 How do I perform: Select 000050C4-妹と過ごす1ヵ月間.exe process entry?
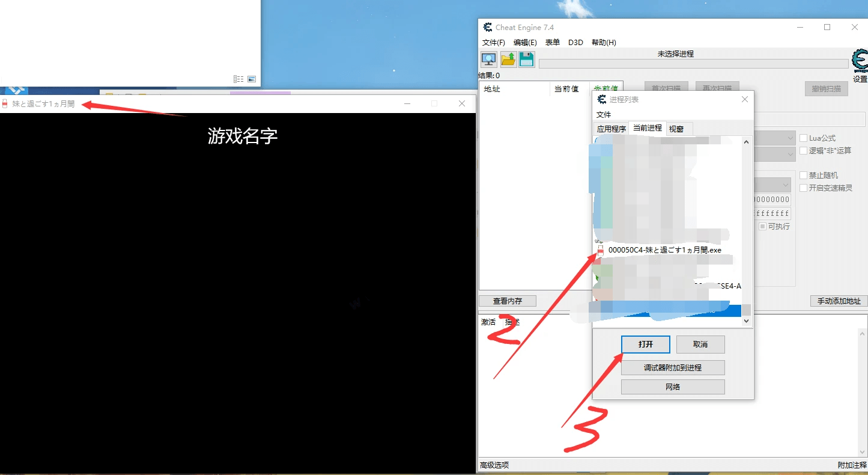click(x=664, y=250)
